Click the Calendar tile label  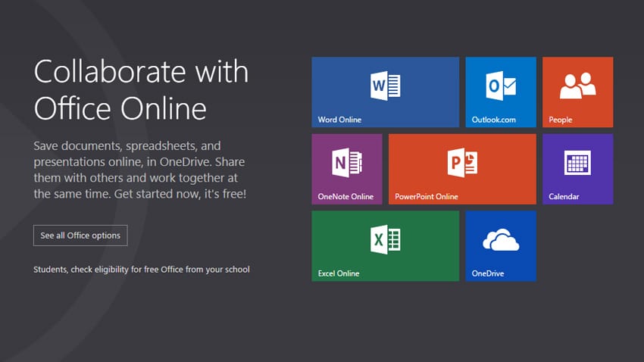pos(564,197)
